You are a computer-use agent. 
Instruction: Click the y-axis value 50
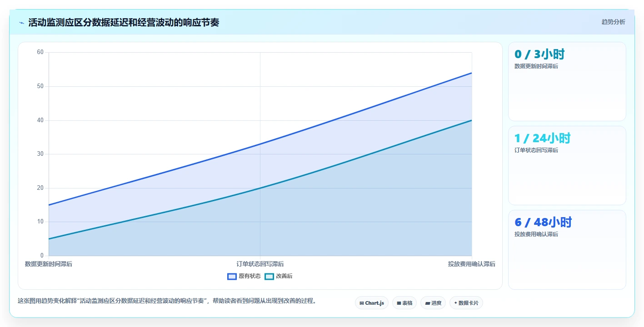click(x=40, y=86)
